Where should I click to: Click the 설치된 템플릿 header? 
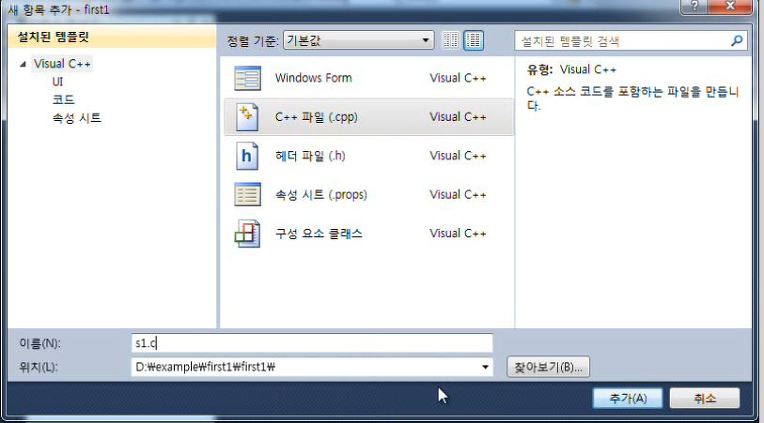112,37
